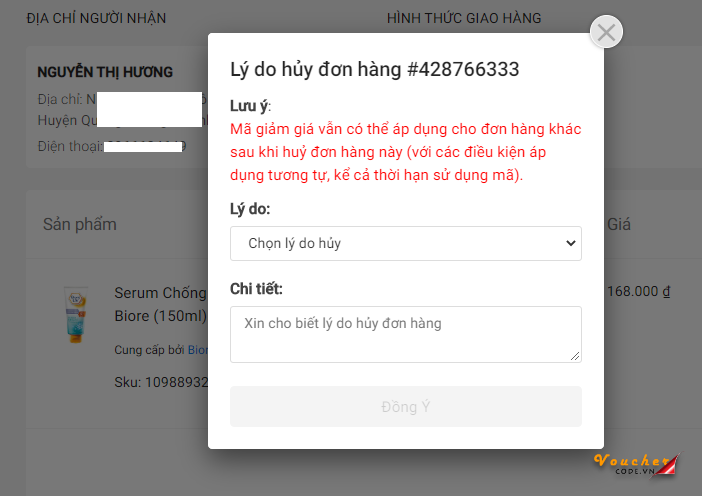Image resolution: width=702 pixels, height=496 pixels.
Task: Click the resize handle of details textarea
Action: 575,356
